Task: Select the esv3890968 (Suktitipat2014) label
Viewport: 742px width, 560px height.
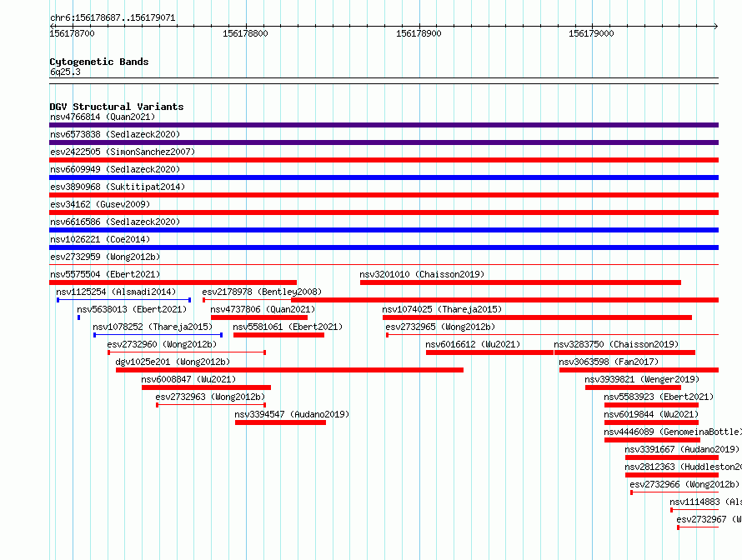Action: (118, 187)
